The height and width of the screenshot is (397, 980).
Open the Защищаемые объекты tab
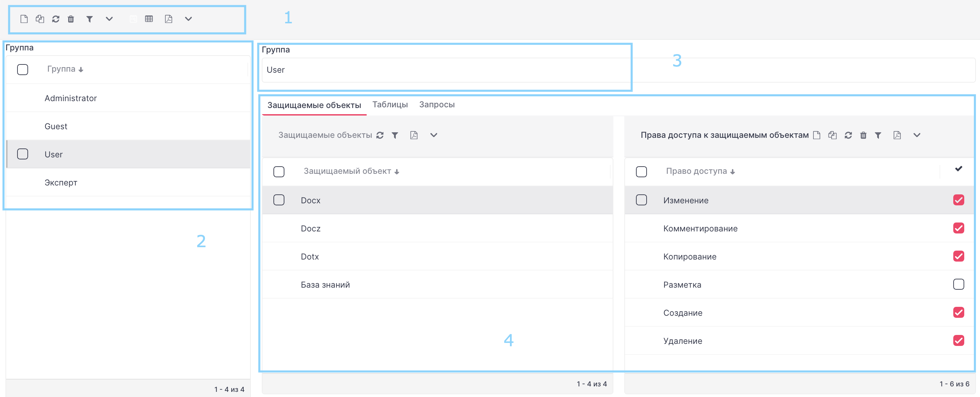[x=314, y=106]
